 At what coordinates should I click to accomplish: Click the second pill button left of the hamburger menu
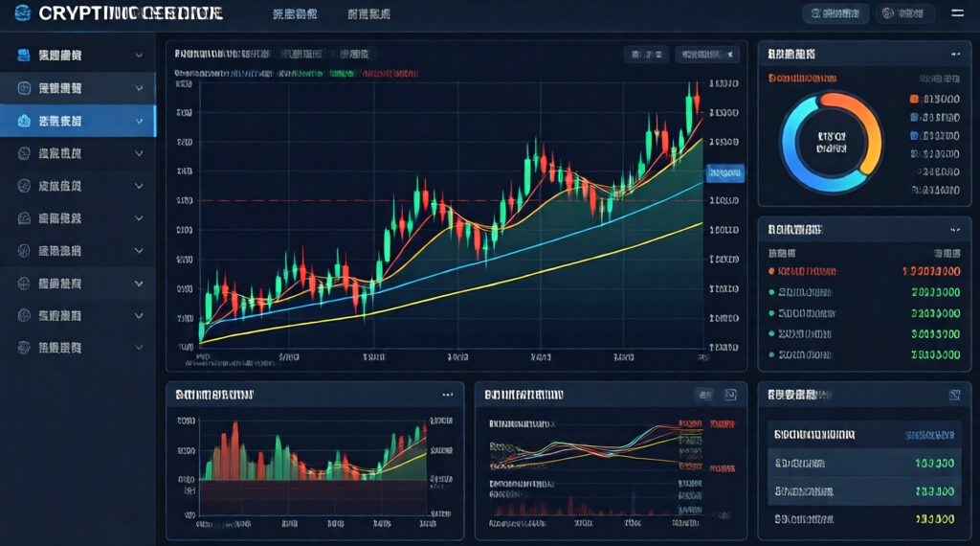point(904,13)
